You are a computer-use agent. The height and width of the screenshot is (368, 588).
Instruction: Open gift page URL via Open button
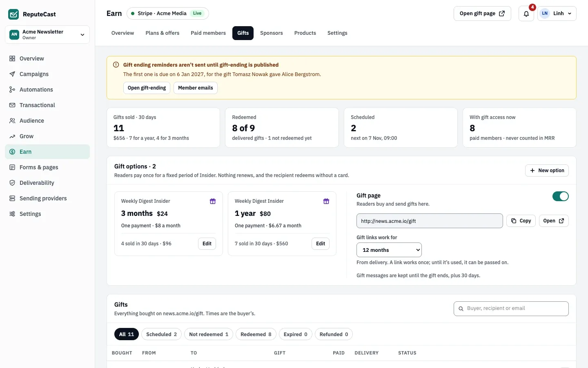(x=554, y=221)
